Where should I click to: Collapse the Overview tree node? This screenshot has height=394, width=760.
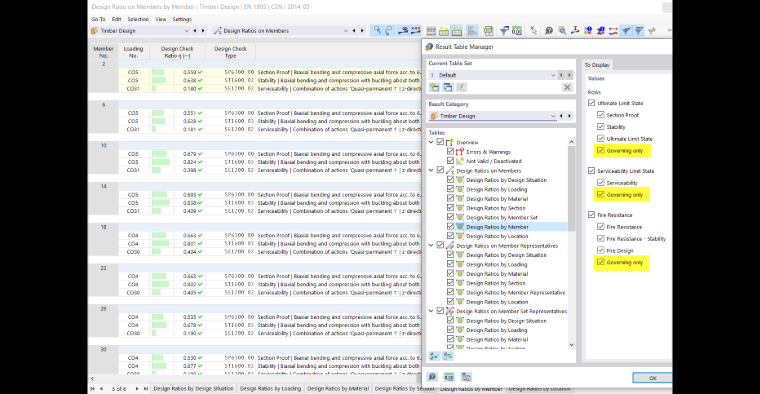pyautogui.click(x=431, y=142)
